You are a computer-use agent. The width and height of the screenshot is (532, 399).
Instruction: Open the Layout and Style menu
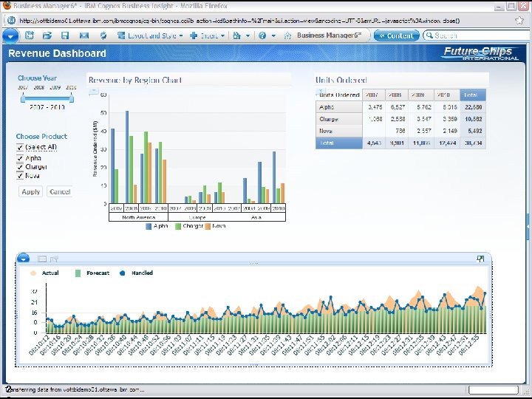(x=149, y=35)
